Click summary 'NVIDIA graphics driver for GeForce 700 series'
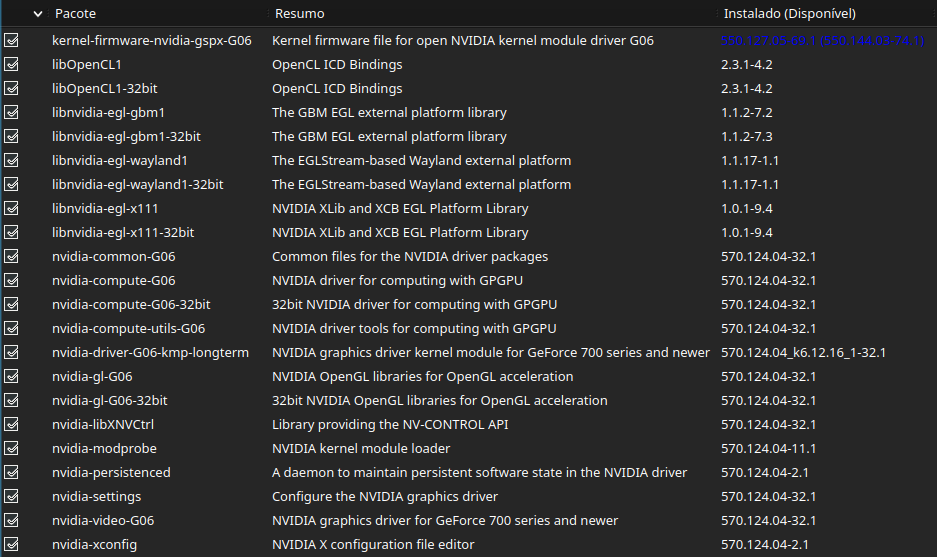Image resolution: width=937 pixels, height=557 pixels. pos(445,520)
